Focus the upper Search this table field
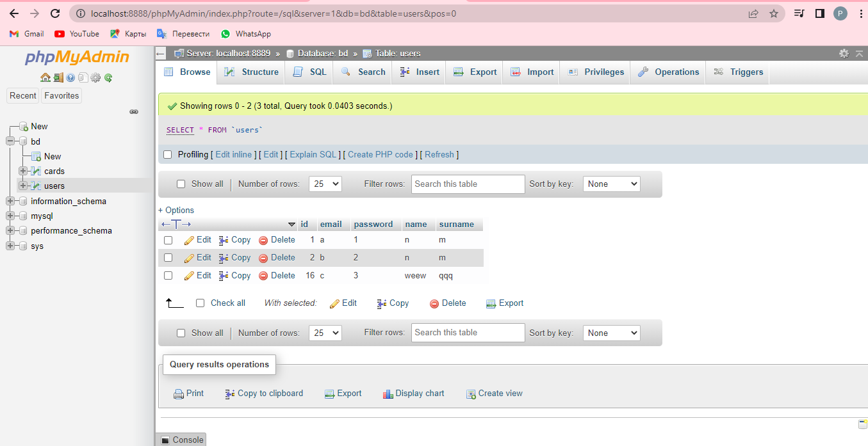 [x=468, y=184]
